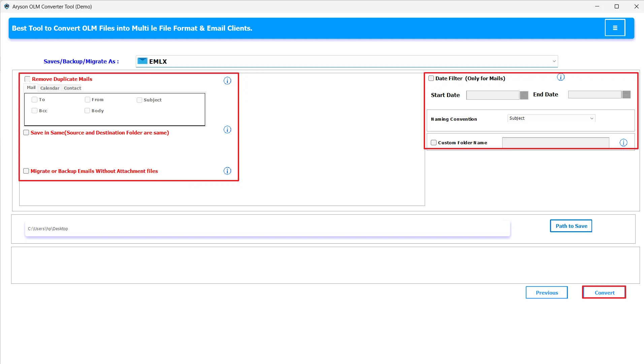
Task: Click the Custom Folder Name text field
Action: pyautogui.click(x=556, y=143)
